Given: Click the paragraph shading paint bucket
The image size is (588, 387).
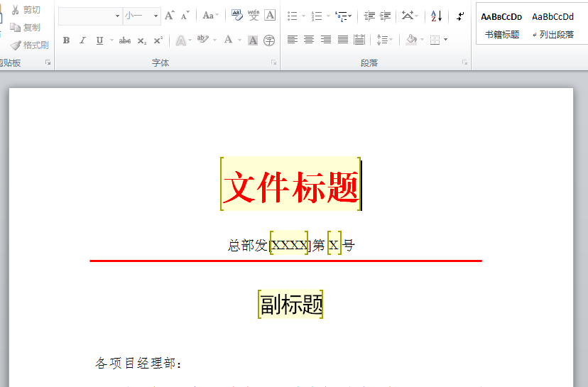Looking at the screenshot, I should [410, 40].
